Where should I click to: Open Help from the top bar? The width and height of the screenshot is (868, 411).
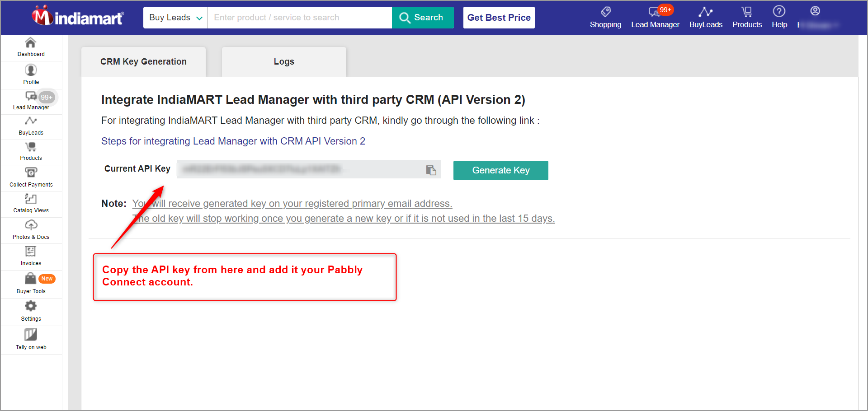(779, 17)
